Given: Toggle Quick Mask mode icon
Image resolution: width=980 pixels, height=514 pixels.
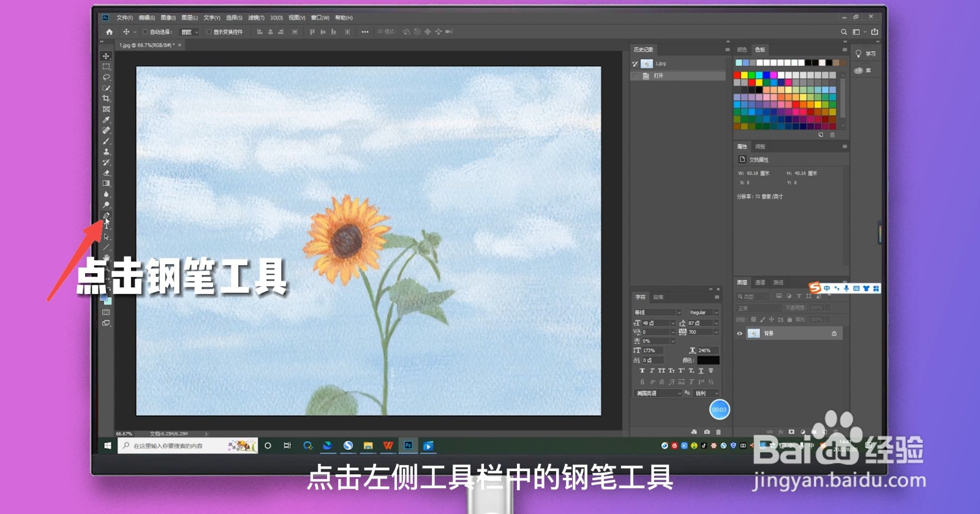Looking at the screenshot, I should click(106, 312).
